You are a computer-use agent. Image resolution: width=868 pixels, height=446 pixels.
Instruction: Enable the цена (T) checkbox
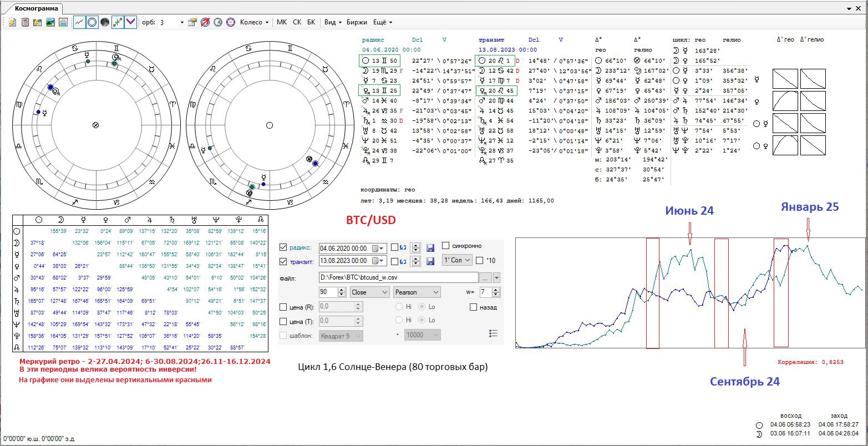pos(284,321)
